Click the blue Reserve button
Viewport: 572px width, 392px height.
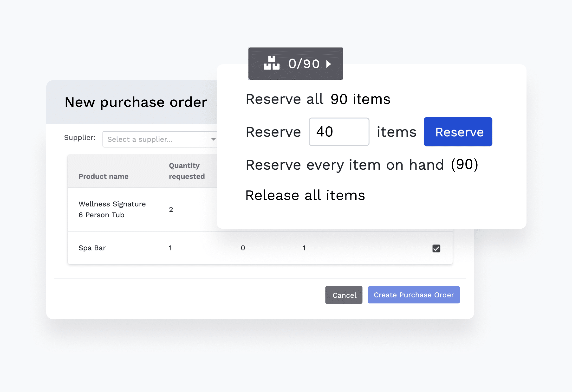click(x=458, y=132)
